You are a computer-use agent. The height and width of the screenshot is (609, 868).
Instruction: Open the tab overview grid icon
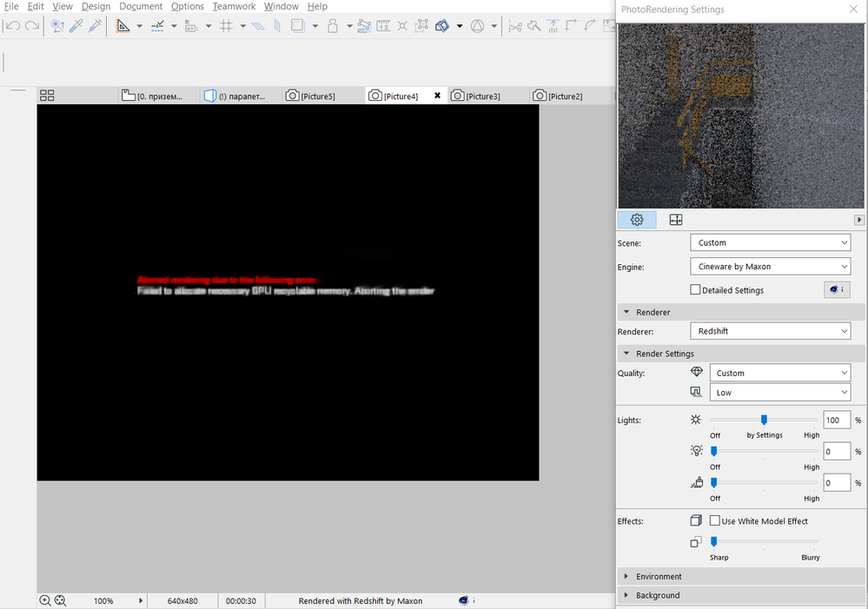tap(47, 96)
